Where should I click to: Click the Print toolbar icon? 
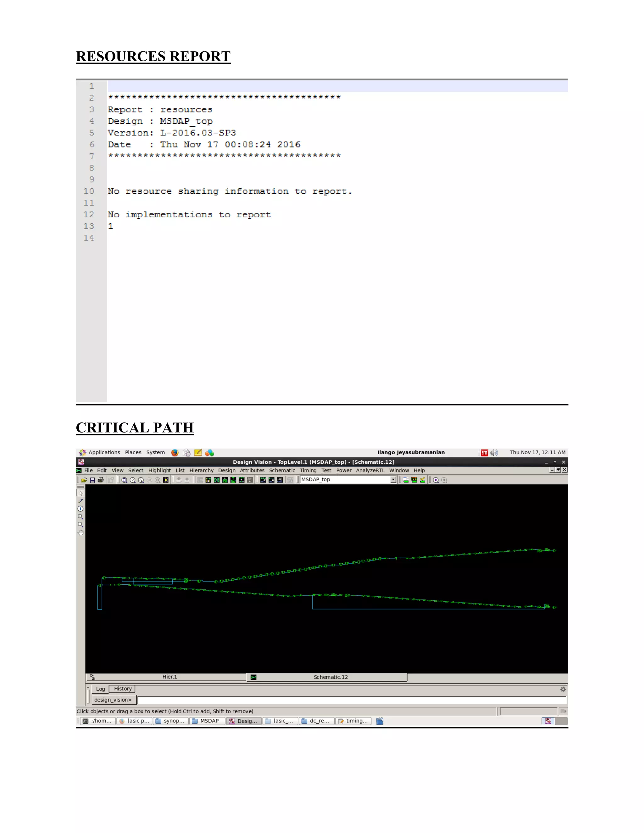point(101,480)
